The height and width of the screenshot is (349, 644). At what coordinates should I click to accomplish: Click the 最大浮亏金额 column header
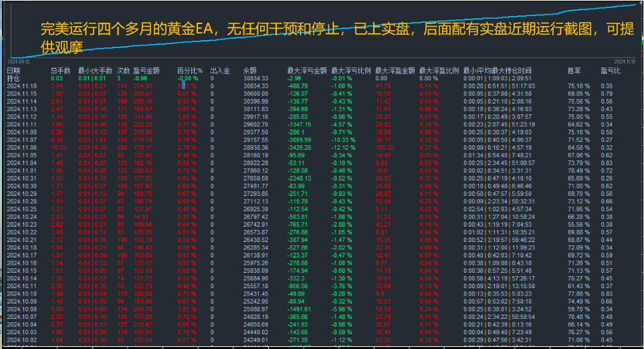click(x=307, y=71)
